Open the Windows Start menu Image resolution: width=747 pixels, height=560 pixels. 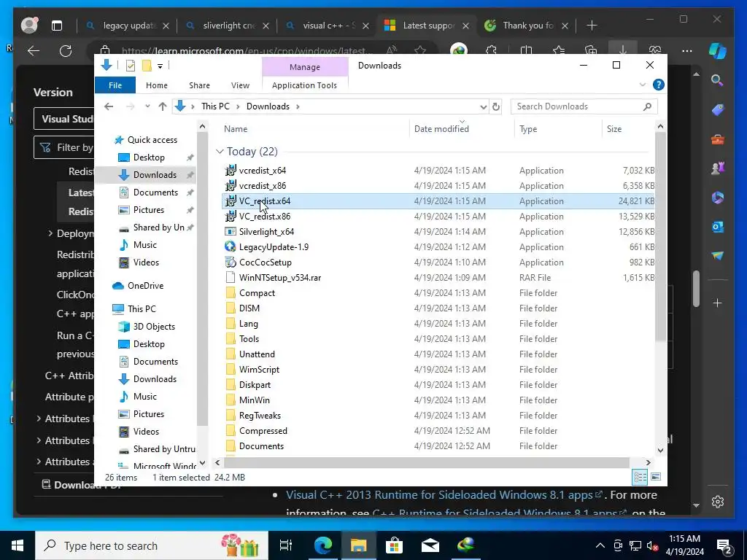coord(18,545)
